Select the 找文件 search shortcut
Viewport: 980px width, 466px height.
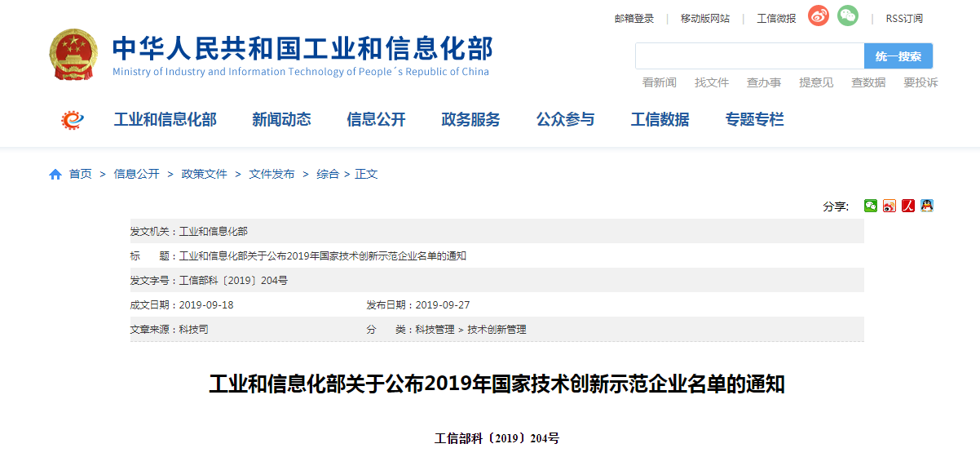tap(712, 82)
